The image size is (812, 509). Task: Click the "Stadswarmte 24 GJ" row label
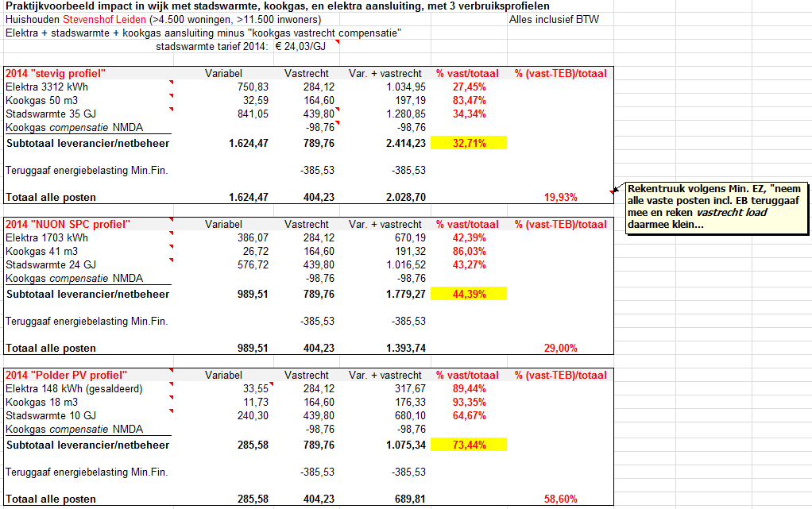[x=51, y=264]
